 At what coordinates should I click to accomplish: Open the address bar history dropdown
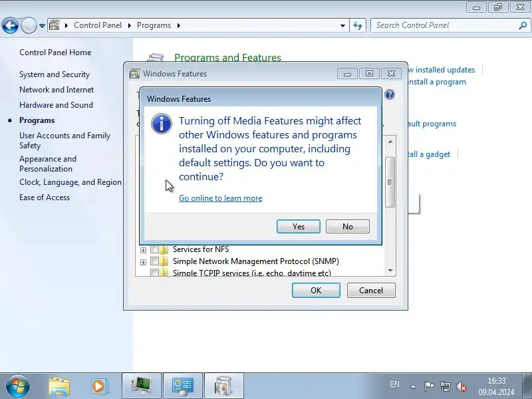point(342,25)
